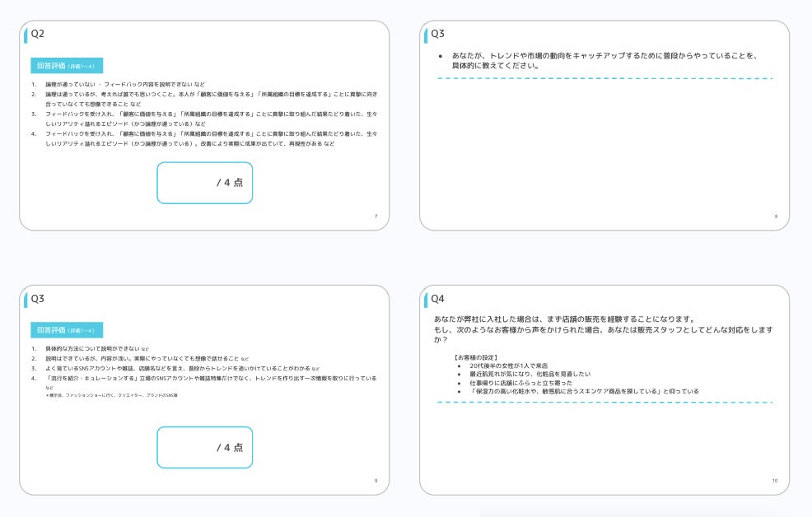Click the Q4 title on slide 10

(437, 299)
